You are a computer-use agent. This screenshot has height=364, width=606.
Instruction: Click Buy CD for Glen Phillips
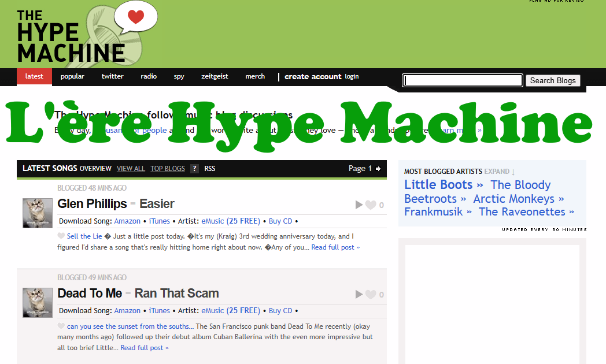tap(280, 221)
